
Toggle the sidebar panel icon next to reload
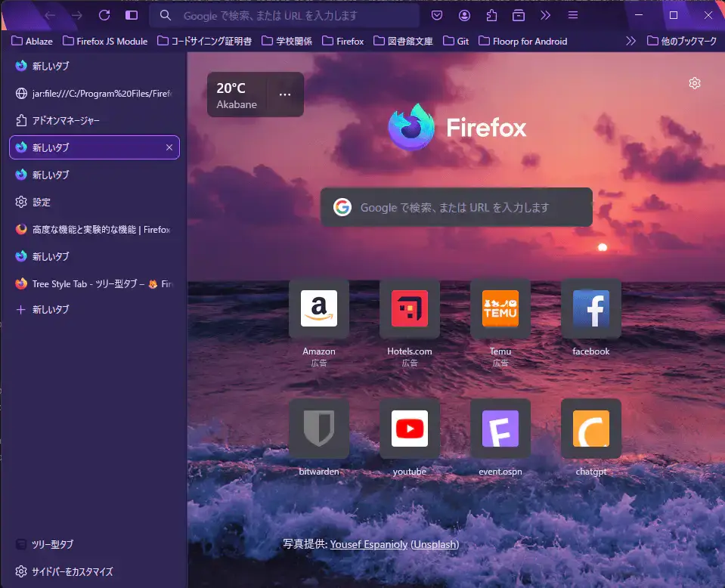coord(130,15)
